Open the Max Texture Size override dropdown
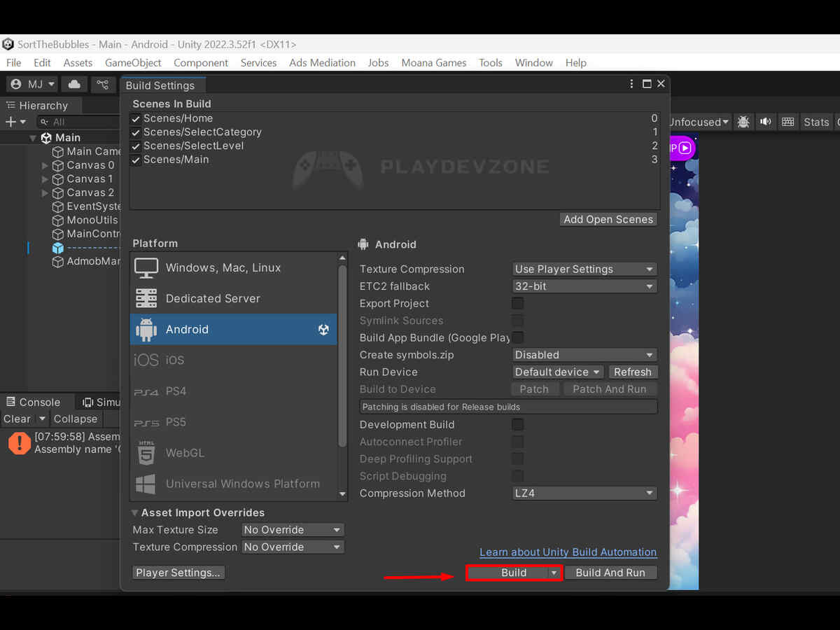840x630 pixels. tap(293, 530)
